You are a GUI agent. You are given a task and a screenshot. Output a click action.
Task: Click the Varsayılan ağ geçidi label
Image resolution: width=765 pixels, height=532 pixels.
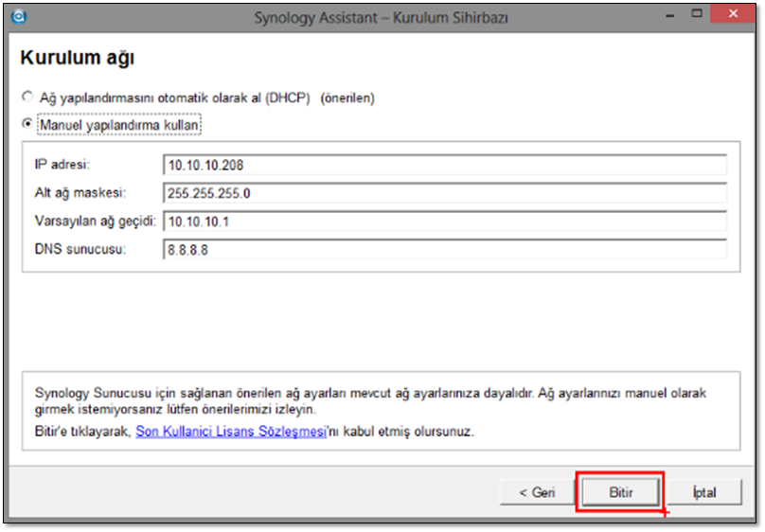click(x=95, y=222)
